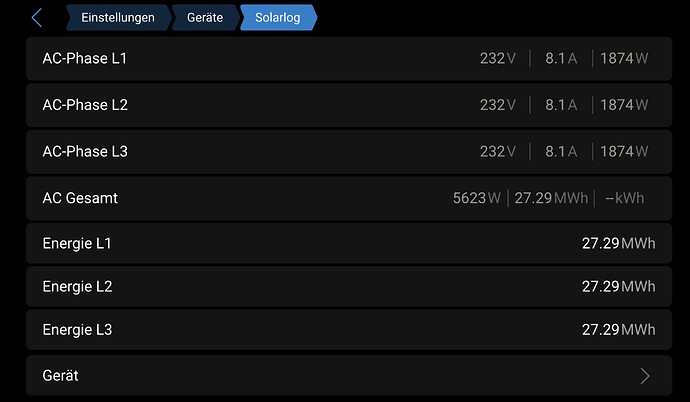Click the --kWh value in AC Gesamt
This screenshot has width=690, height=402.
[x=624, y=198]
